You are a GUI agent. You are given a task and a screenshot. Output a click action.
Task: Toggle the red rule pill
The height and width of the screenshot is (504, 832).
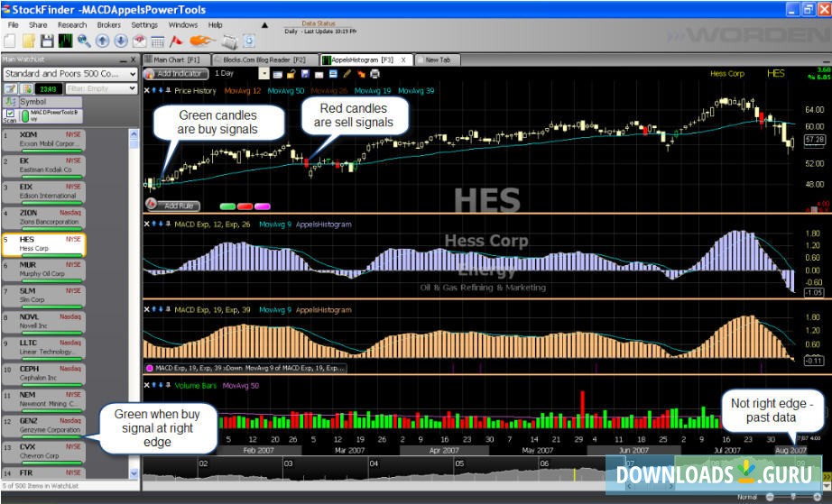pyautogui.click(x=245, y=206)
